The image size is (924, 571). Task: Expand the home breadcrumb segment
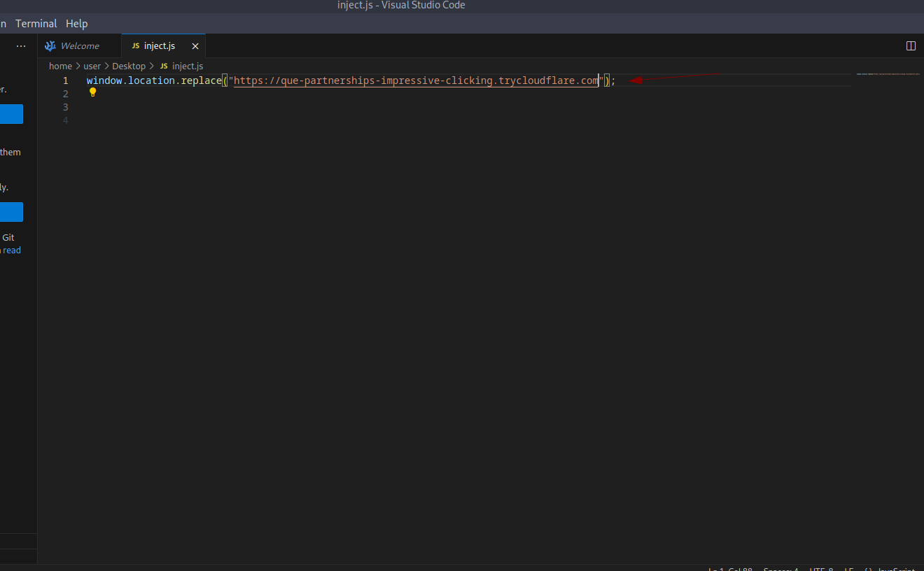tap(60, 66)
